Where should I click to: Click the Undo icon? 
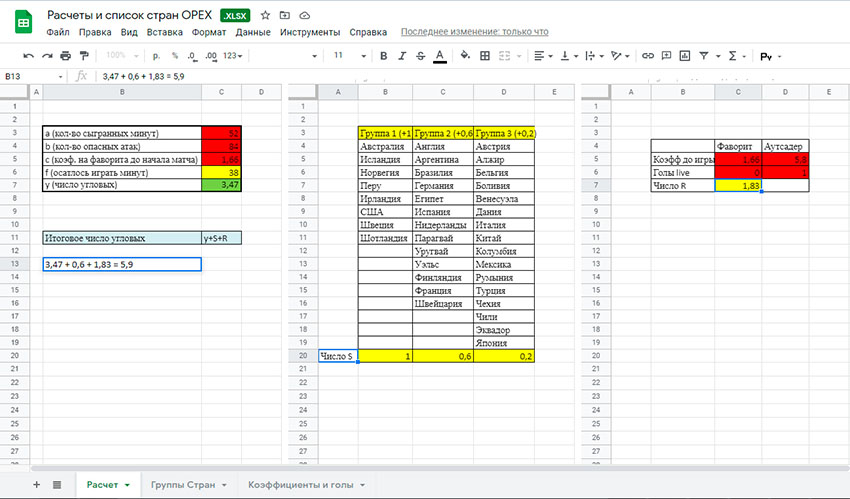click(x=29, y=56)
